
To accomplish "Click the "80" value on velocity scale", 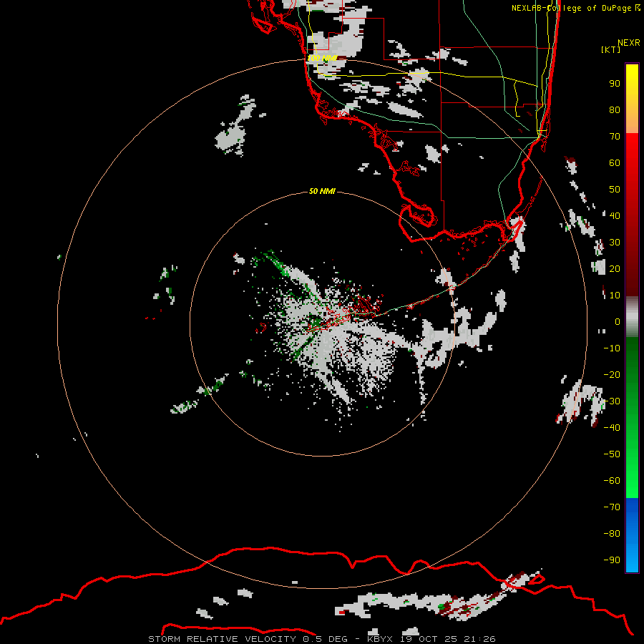I will pyautogui.click(x=615, y=110).
